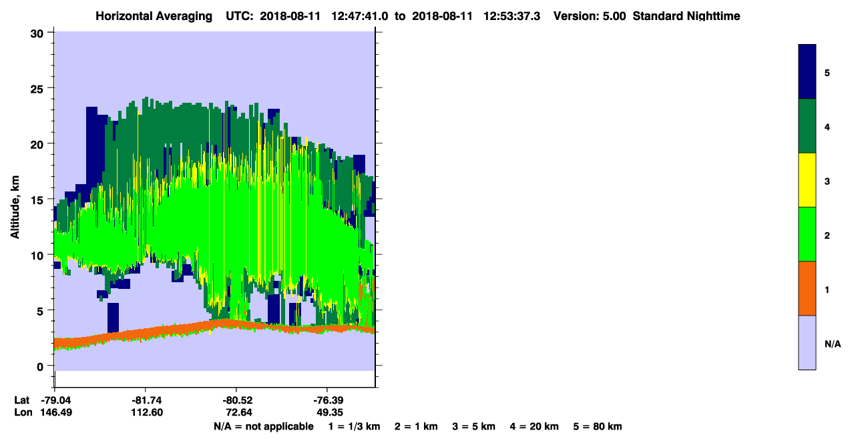Click the orange 1/3 km legend swatch
The height and width of the screenshot is (445, 868).
(x=807, y=288)
